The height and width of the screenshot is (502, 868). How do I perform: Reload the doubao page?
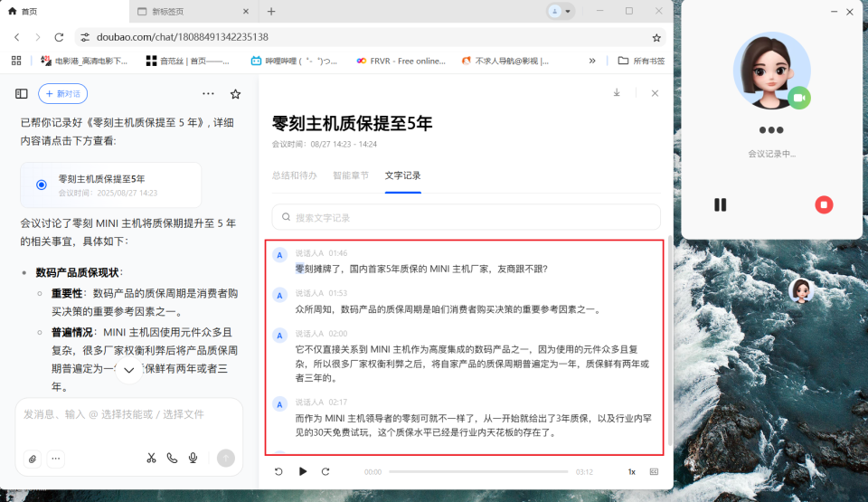(x=59, y=37)
